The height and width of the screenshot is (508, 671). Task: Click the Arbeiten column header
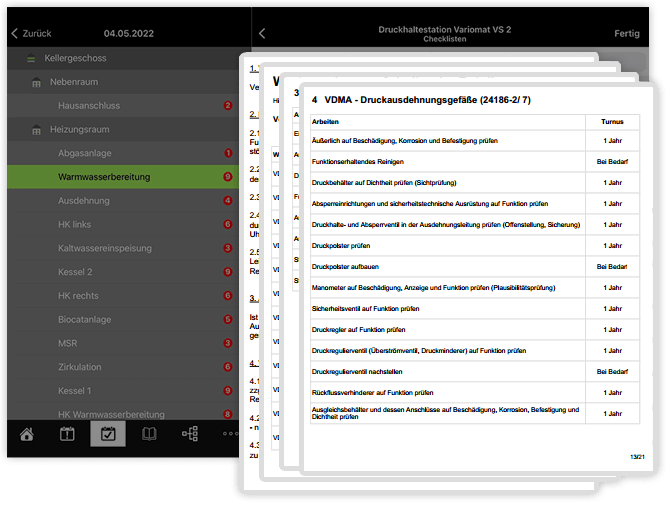pos(325,122)
